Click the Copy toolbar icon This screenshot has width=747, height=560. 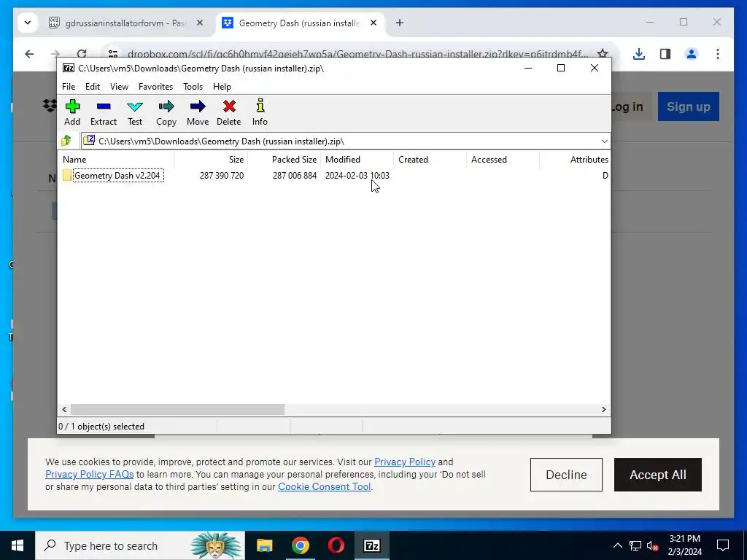pos(166,112)
